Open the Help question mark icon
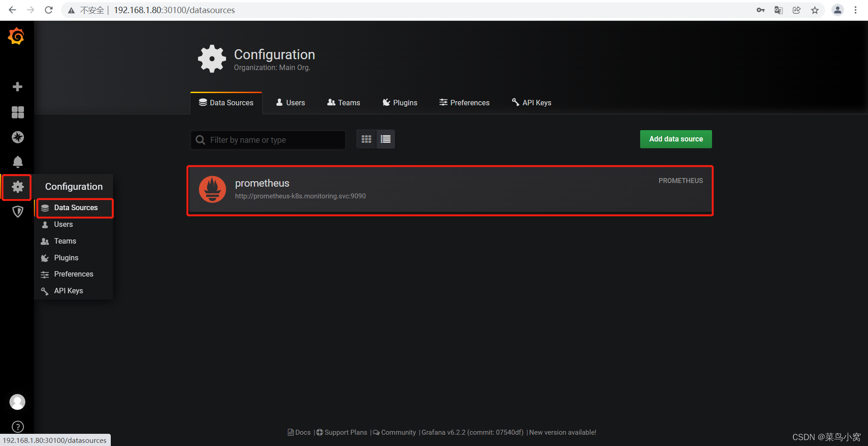Screen dimensions: 868x446 pos(18,427)
